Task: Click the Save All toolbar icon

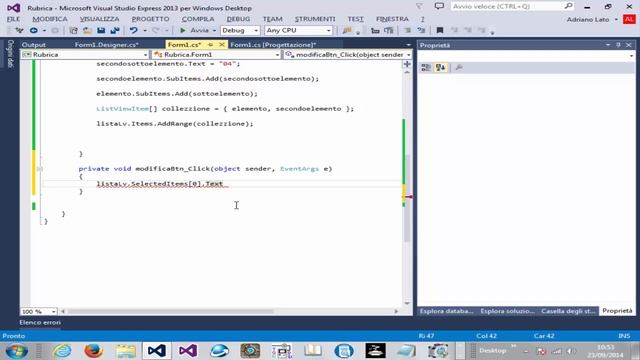Action: point(115,30)
